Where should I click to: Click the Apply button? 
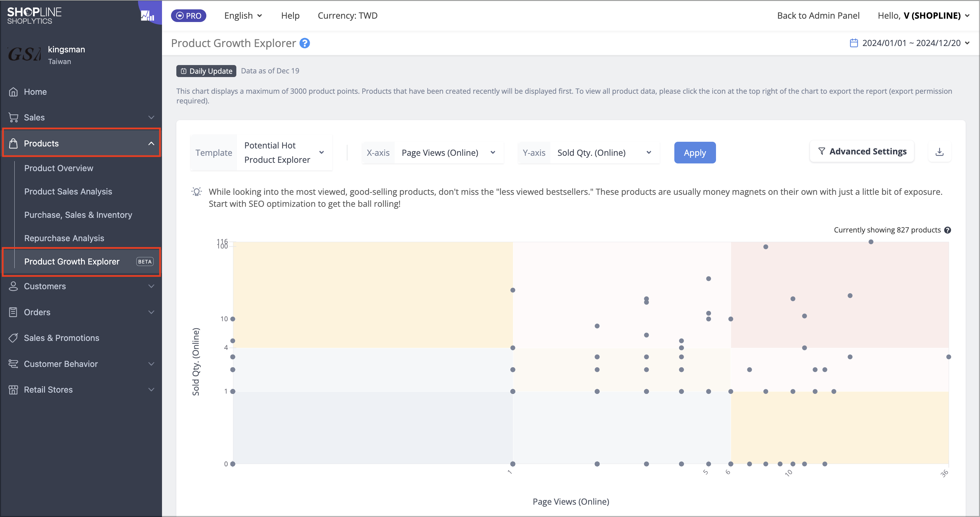pos(695,153)
